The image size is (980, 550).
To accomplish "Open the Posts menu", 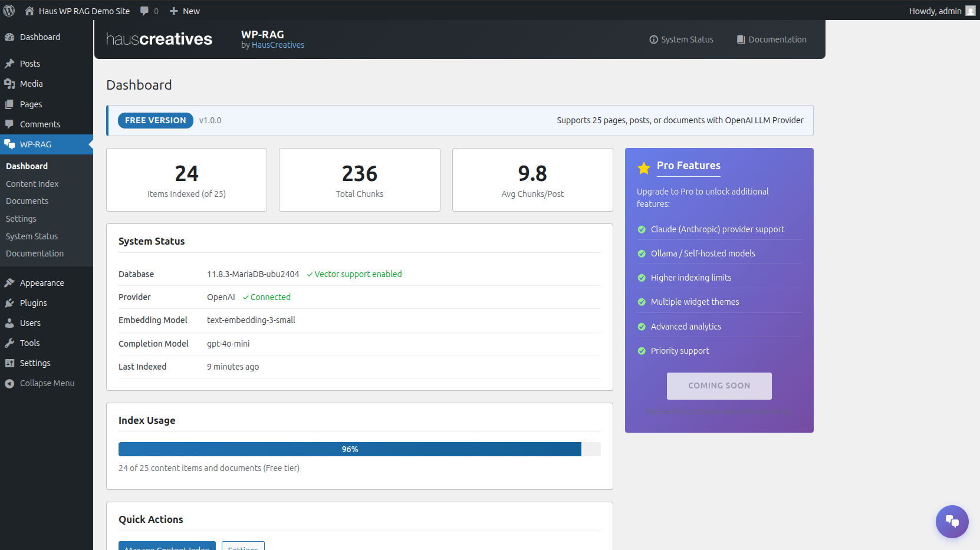I will coord(47,64).
